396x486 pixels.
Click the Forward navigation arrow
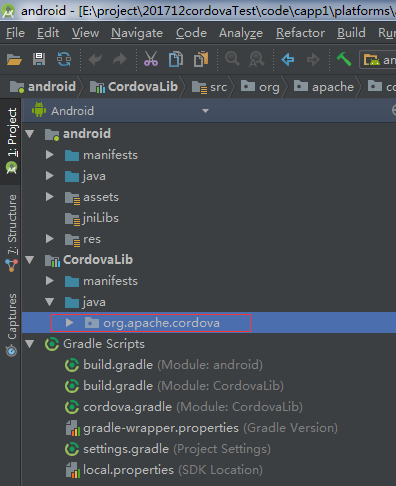tap(313, 60)
